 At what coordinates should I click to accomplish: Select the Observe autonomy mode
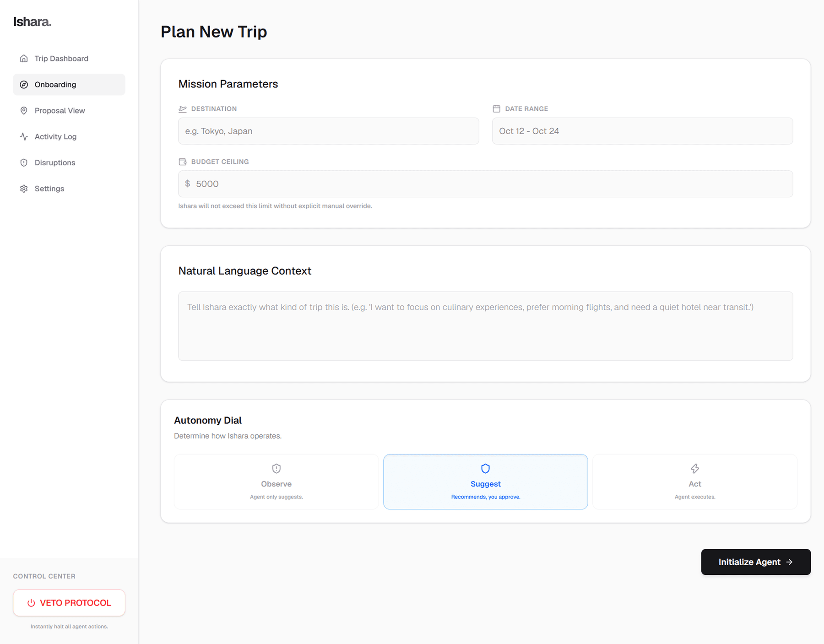[x=276, y=482]
